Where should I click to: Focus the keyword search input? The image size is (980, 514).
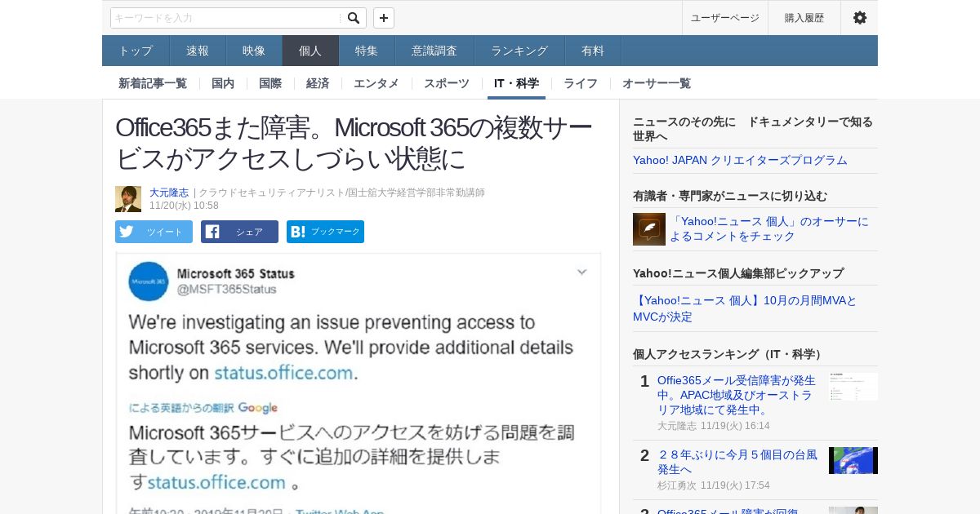click(x=225, y=18)
